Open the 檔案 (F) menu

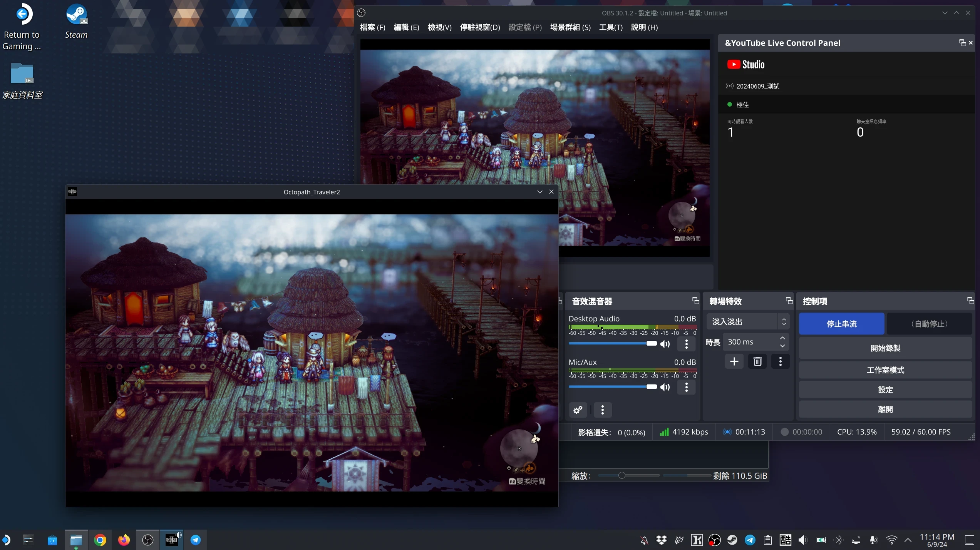[x=372, y=27]
